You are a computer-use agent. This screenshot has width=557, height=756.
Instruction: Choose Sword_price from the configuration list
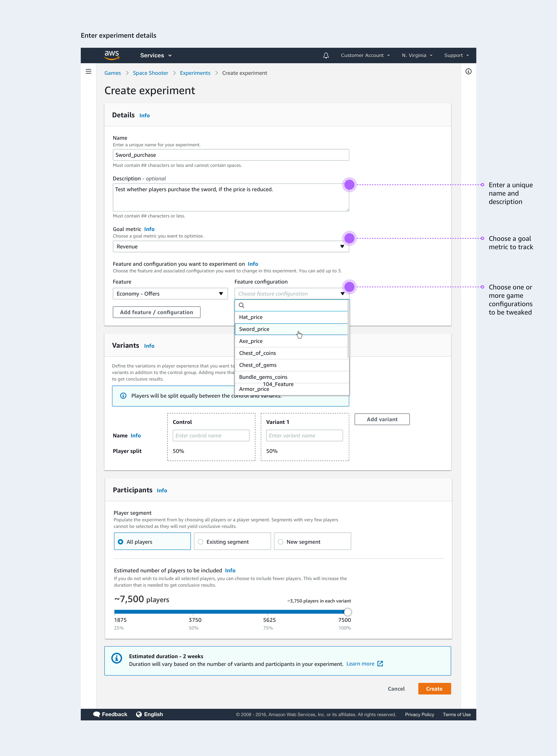[x=291, y=329]
